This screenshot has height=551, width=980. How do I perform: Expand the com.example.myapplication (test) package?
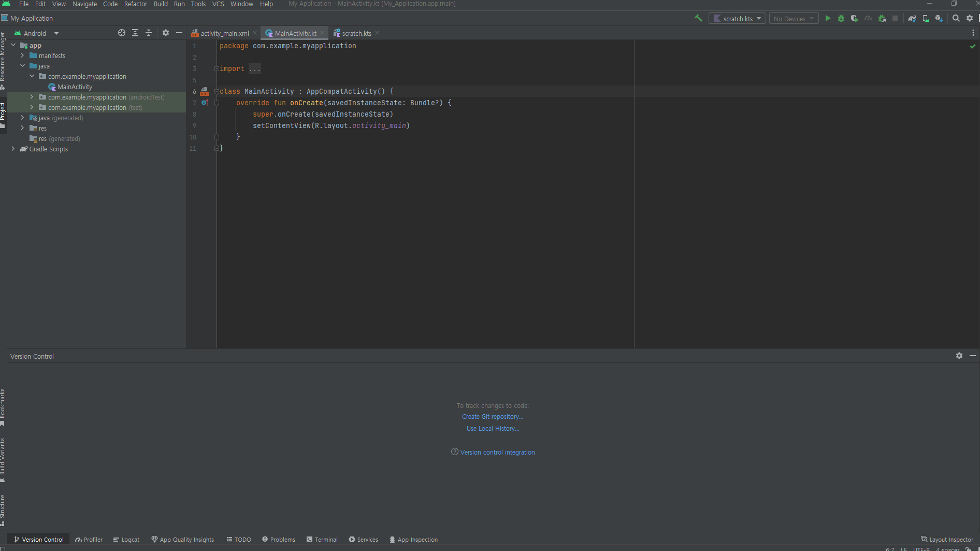32,107
